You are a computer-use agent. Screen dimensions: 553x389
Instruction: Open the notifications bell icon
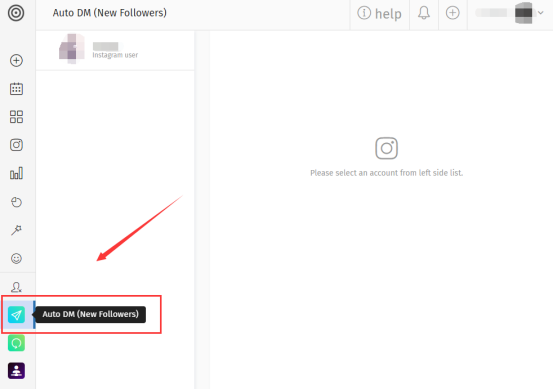point(424,13)
